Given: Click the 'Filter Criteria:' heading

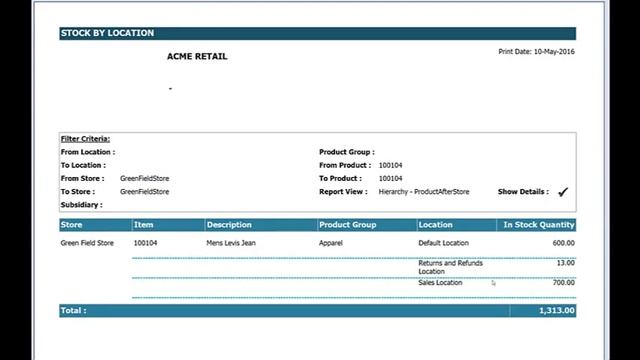Looking at the screenshot, I should (x=85, y=139).
